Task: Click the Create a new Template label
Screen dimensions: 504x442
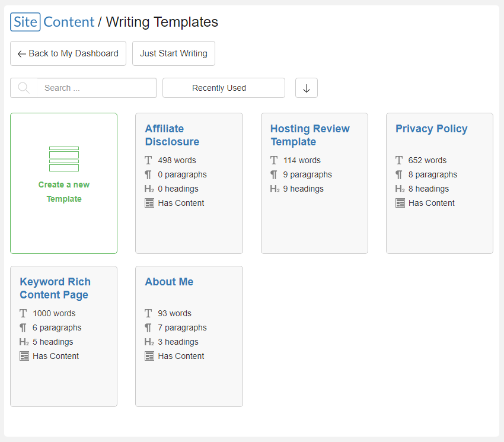Action: point(64,192)
